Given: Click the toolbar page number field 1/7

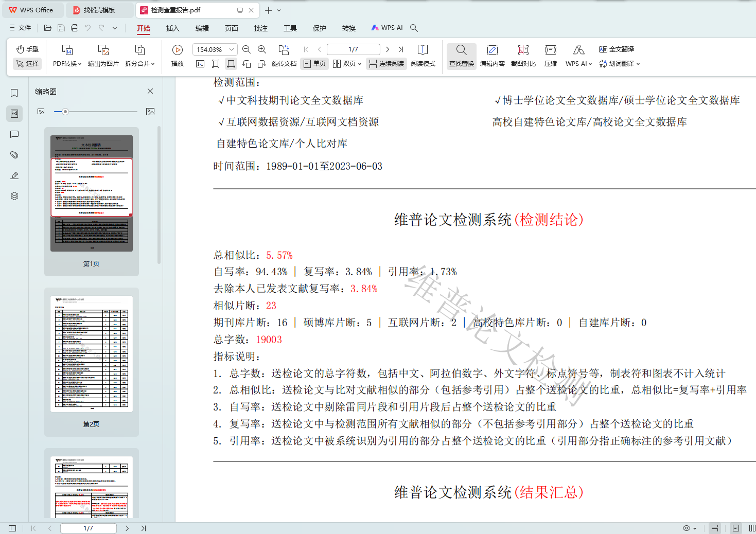Looking at the screenshot, I should (354, 49).
